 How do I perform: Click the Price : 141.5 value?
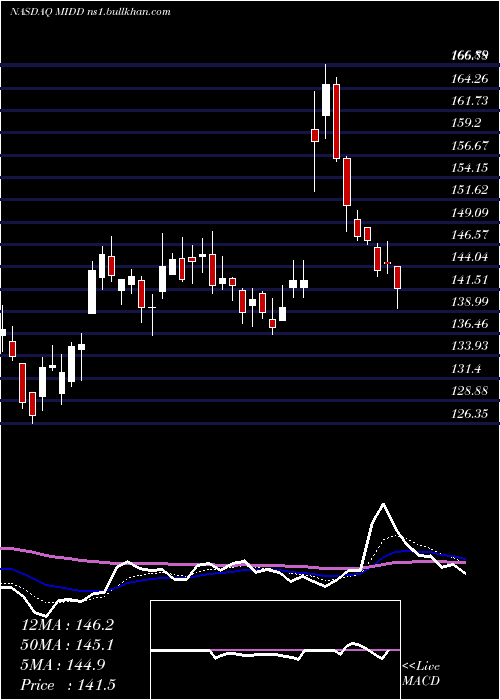(67, 685)
